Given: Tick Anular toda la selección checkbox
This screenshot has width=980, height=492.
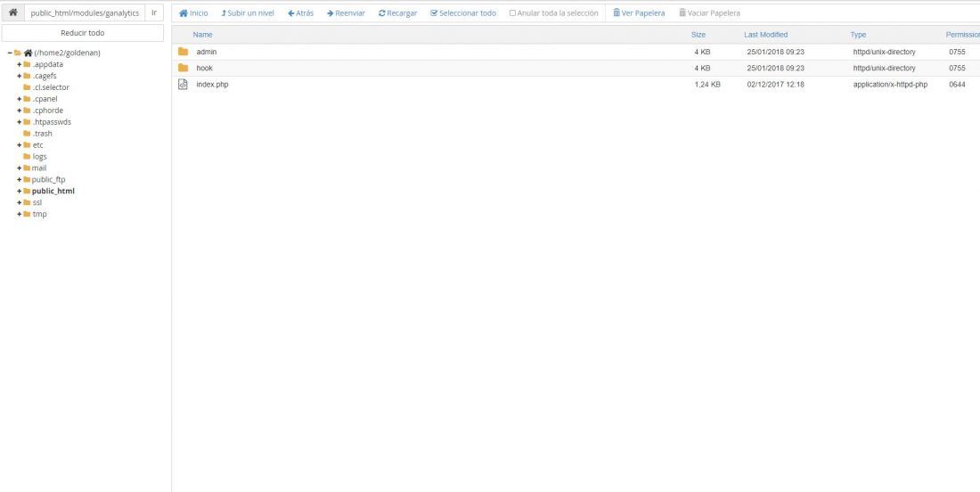Looking at the screenshot, I should tap(512, 13).
